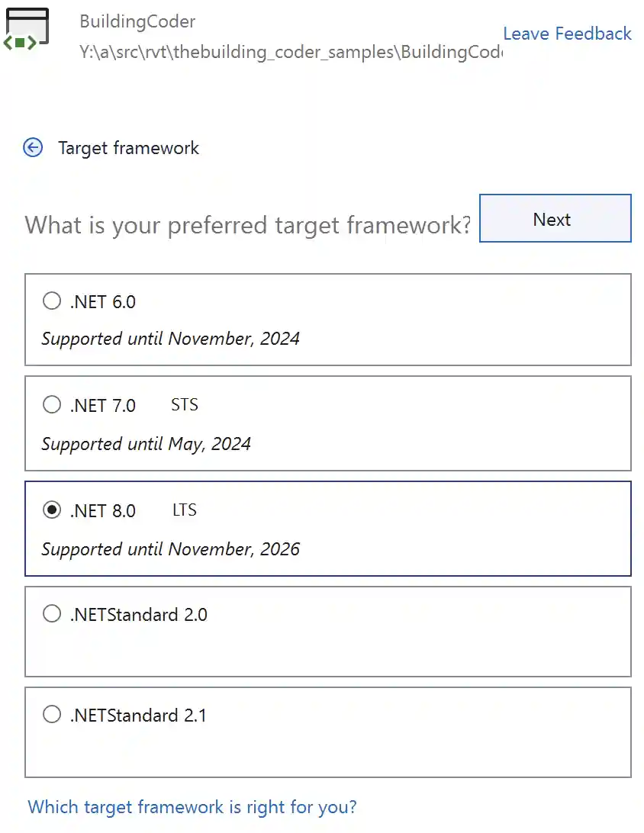This screenshot has width=644, height=833.
Task: Click the .NETStandard 2.1 option card
Action: click(x=328, y=732)
